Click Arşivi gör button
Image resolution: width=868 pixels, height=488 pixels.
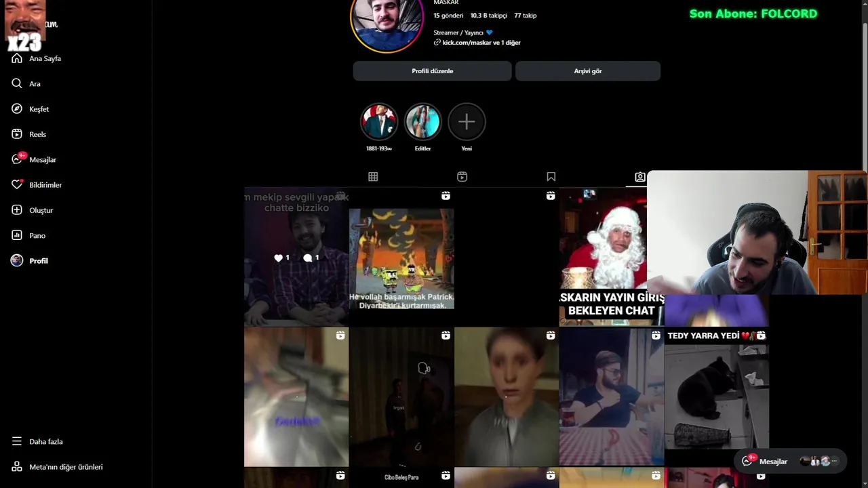[x=588, y=71]
